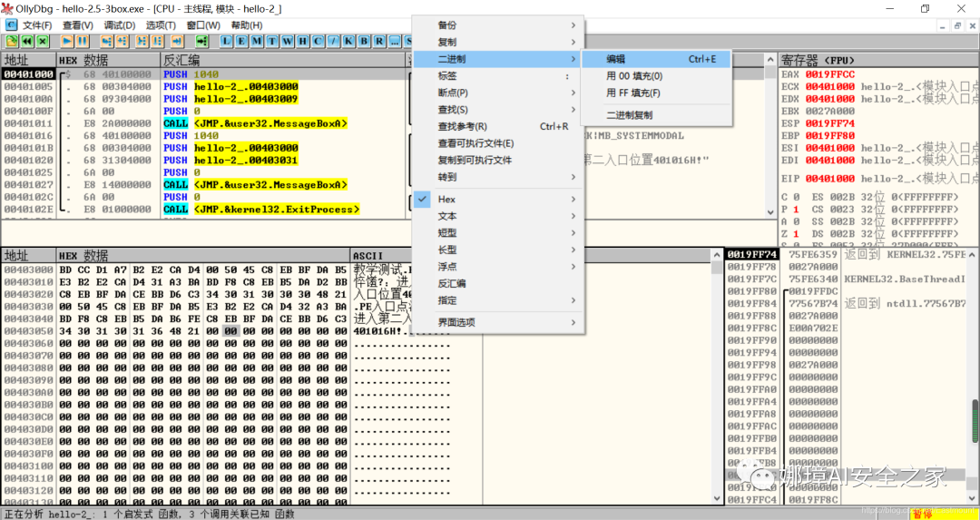Select 反汇编 context menu entry
This screenshot has width=980, height=520.
[498, 283]
